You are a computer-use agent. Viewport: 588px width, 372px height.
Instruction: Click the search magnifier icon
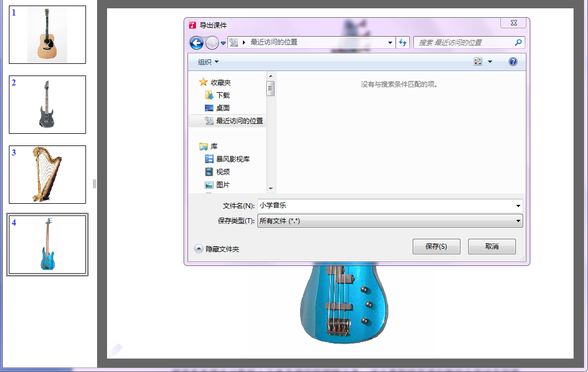[x=518, y=42]
